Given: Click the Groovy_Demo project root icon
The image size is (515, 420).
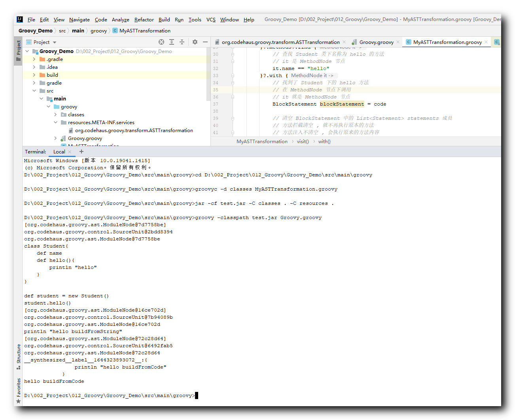Looking at the screenshot, I should tap(35, 51).
